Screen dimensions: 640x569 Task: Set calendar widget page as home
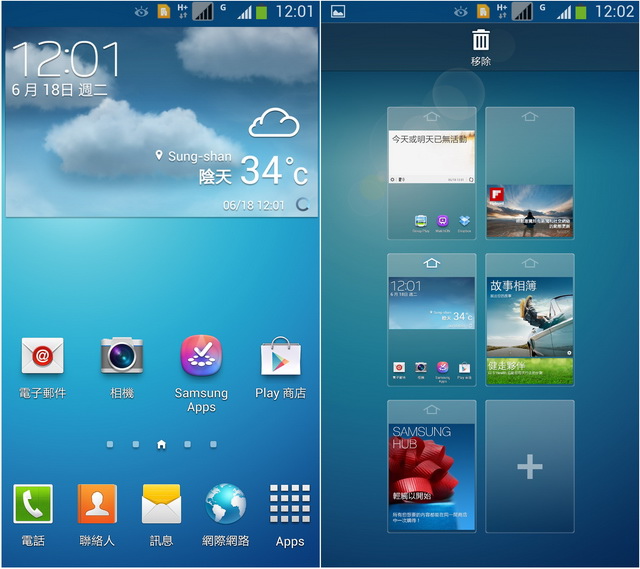coord(431,117)
